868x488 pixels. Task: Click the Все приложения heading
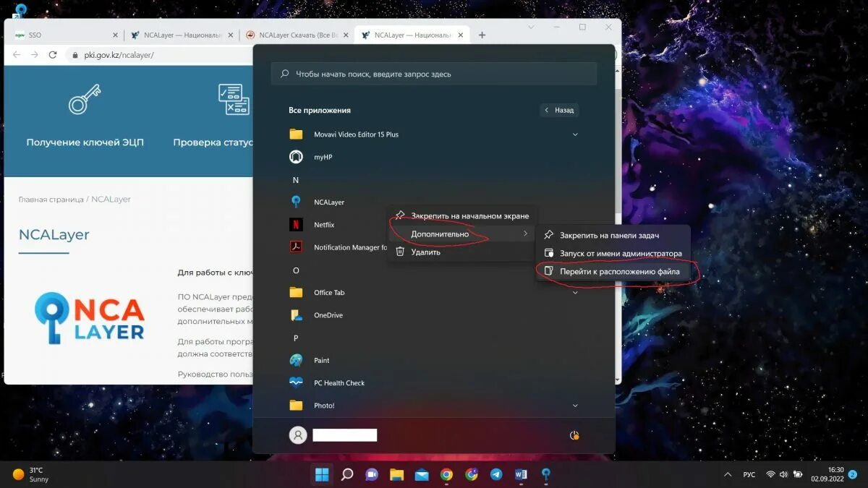pos(320,110)
